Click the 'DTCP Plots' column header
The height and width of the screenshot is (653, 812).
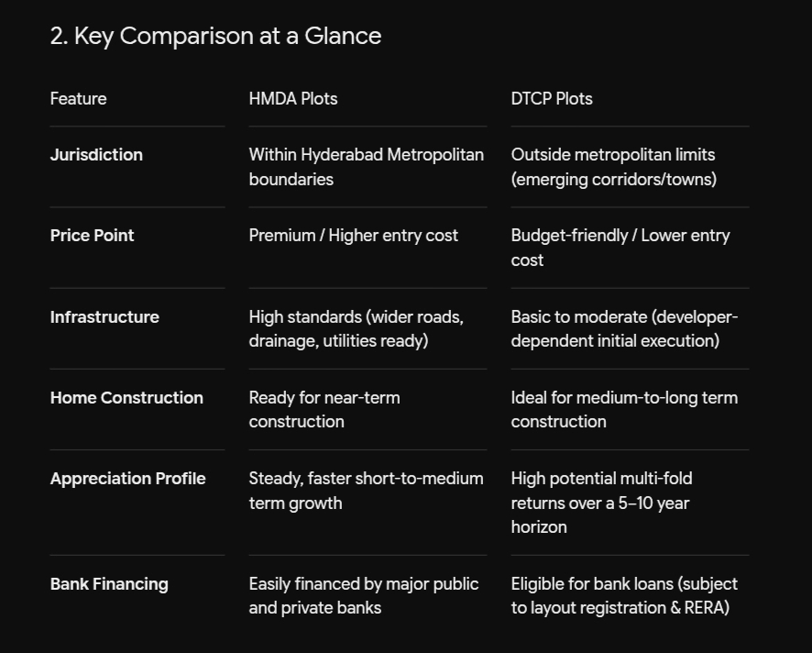(x=552, y=99)
